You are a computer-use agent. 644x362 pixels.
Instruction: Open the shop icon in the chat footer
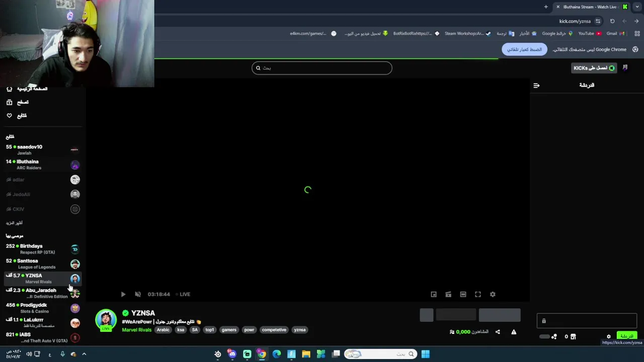point(573,336)
